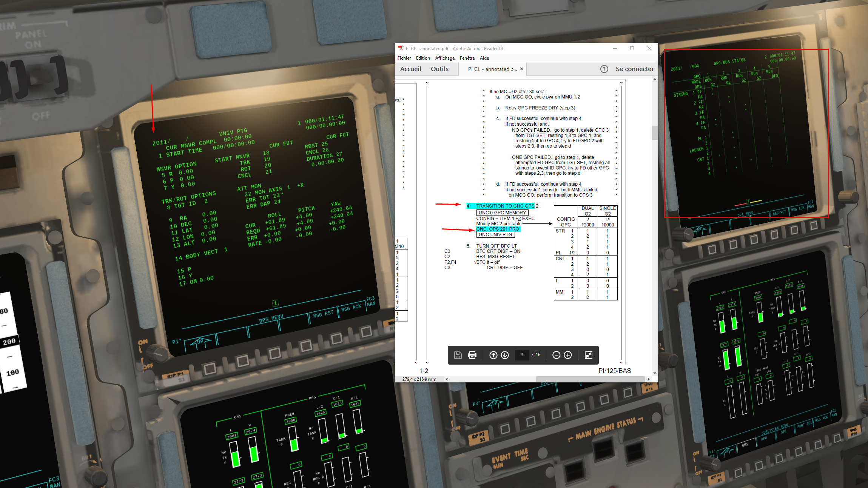The height and width of the screenshot is (488, 868).
Task: Open the Affichage menu
Action: [445, 58]
